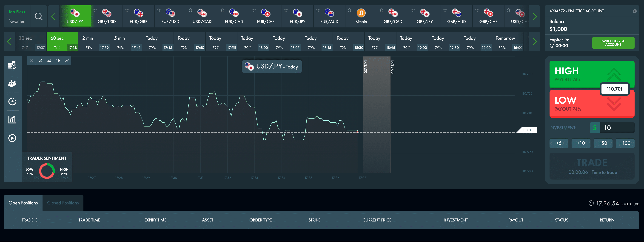Zoom out the chart with magnifier minus
Image resolution: width=644 pixels, height=242 pixels.
tap(40, 61)
